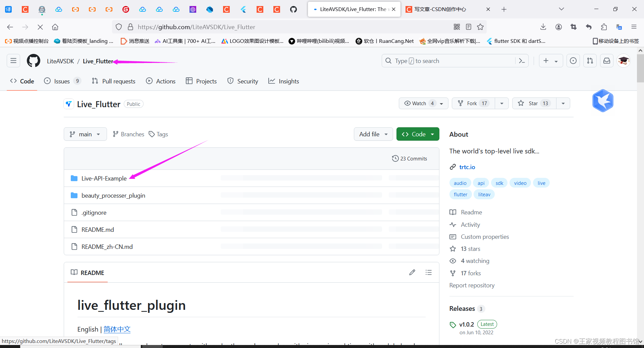Open the README outline list icon
Image resolution: width=644 pixels, height=348 pixels.
click(428, 272)
